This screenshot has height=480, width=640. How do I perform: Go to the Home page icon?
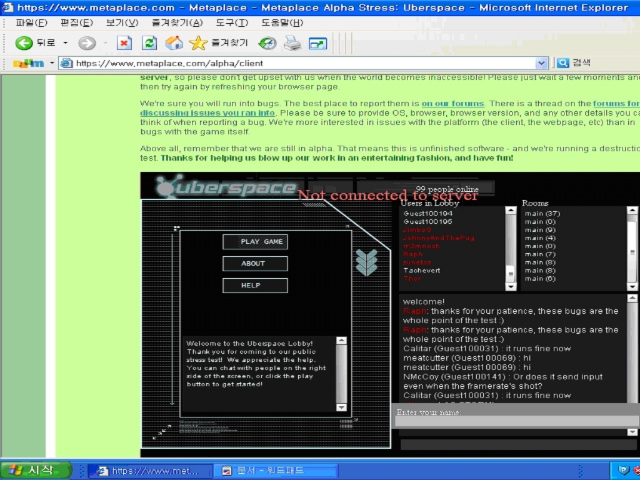coord(174,43)
